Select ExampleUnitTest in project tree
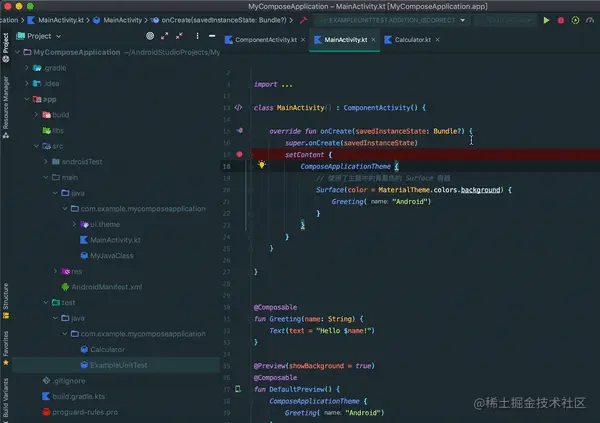This screenshot has height=423, width=600. (114, 365)
